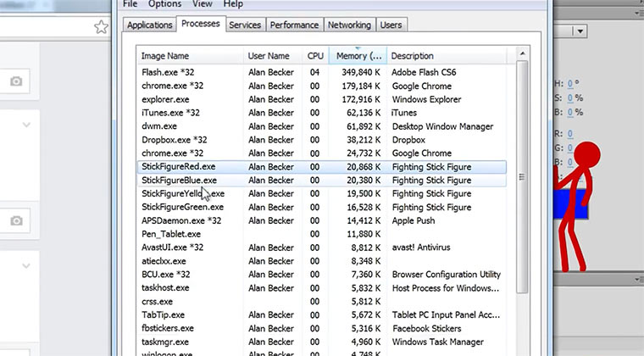Open the dropdown in Flash color panel

coord(580,31)
